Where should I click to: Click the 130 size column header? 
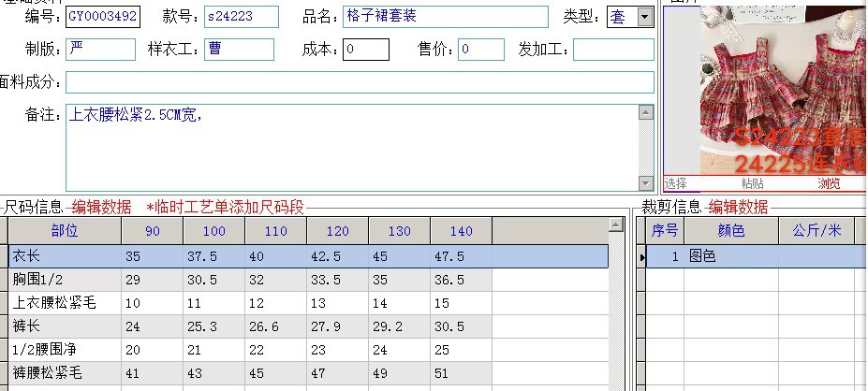tap(400, 231)
